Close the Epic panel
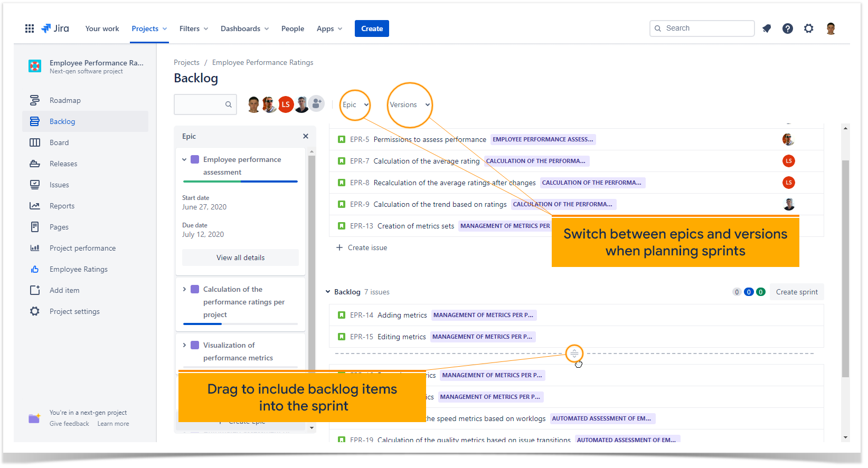The height and width of the screenshot is (468, 868). coord(306,136)
